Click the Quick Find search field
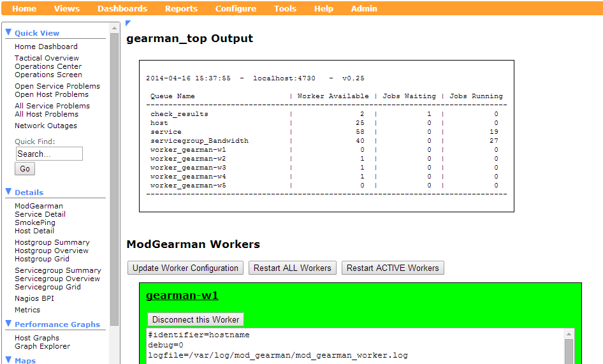603x364 pixels. click(49, 154)
